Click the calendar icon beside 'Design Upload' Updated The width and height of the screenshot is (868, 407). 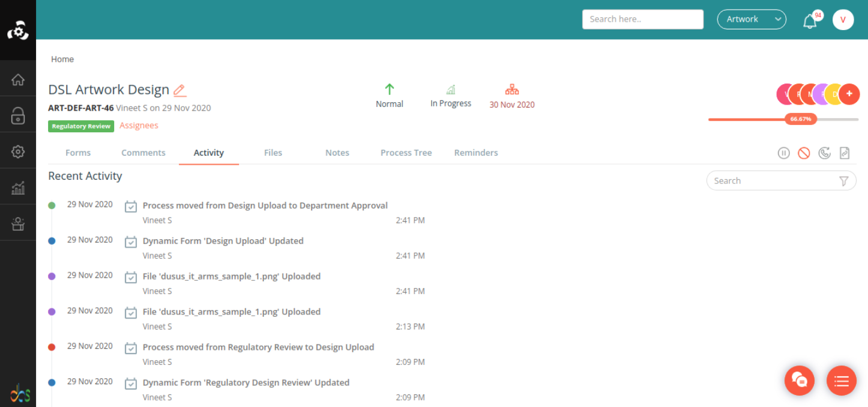point(130,242)
